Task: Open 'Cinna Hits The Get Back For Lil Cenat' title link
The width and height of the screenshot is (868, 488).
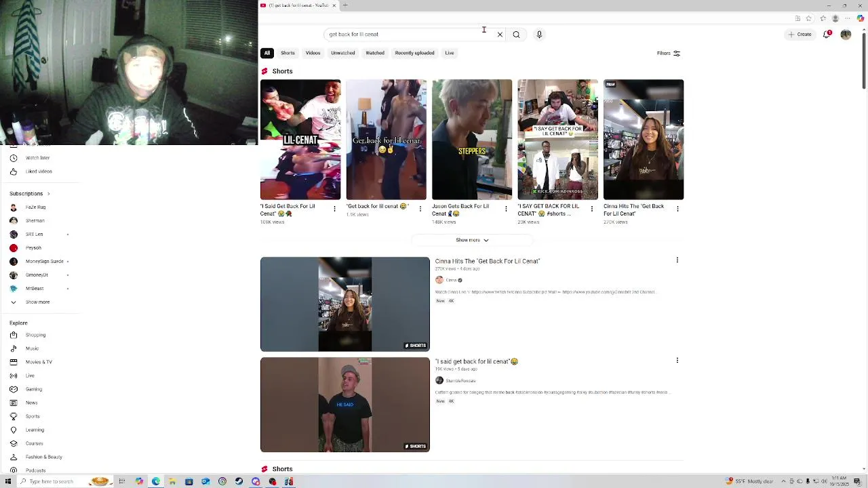Action: (x=488, y=261)
